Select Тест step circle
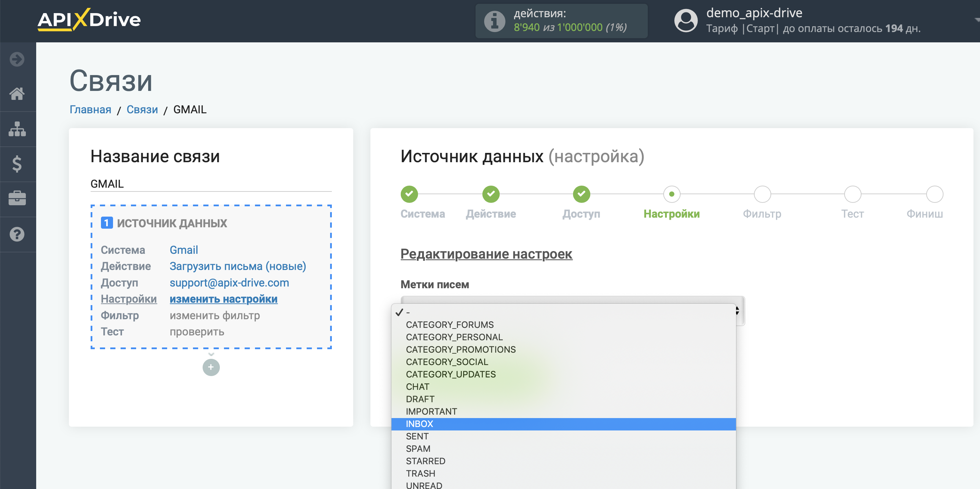Viewport: 980px width, 489px height. click(x=852, y=194)
